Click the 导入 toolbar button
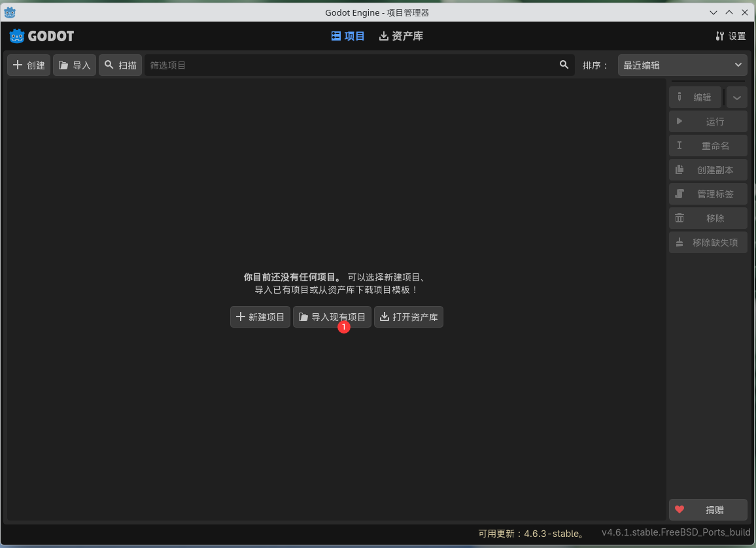The height and width of the screenshot is (548, 756). pyautogui.click(x=75, y=65)
